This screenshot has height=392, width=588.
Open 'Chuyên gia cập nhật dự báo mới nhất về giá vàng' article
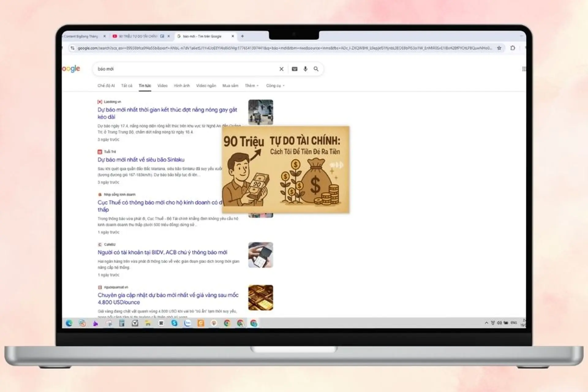click(x=168, y=299)
